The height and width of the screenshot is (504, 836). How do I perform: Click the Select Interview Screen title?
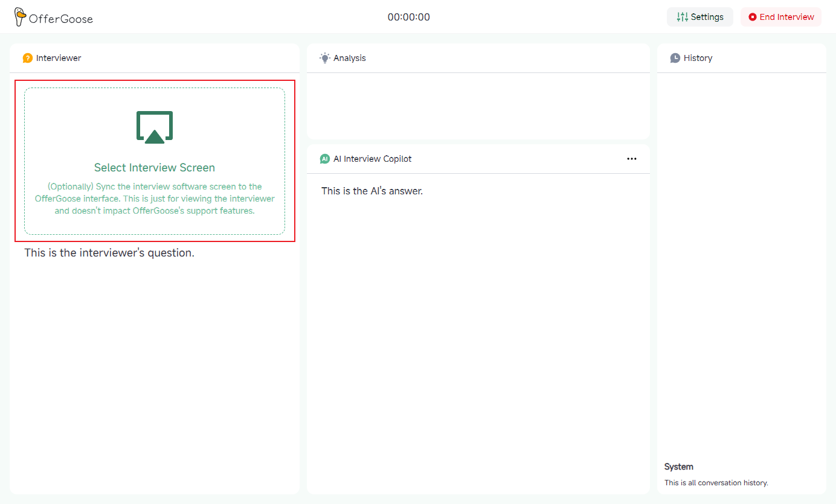point(155,168)
